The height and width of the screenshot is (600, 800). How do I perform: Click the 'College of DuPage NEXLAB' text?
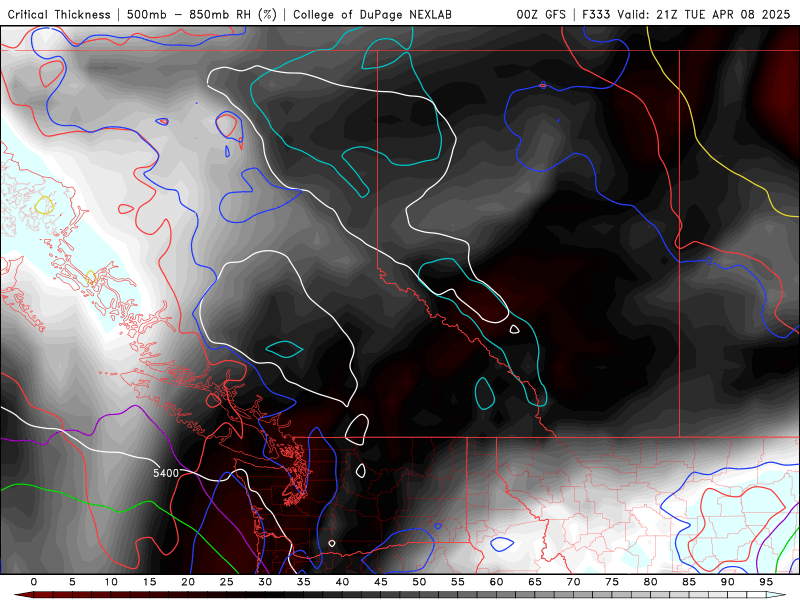372,15
